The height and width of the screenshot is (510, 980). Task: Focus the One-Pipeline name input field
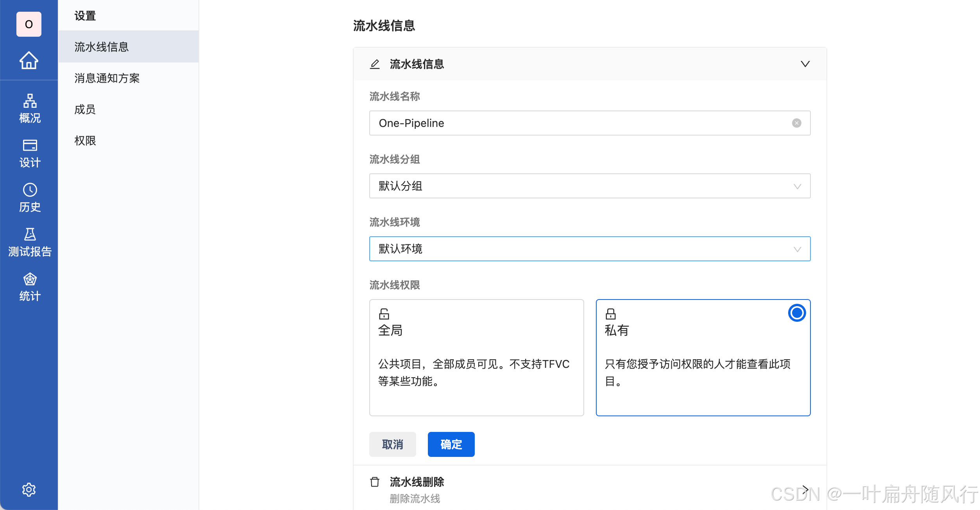590,123
